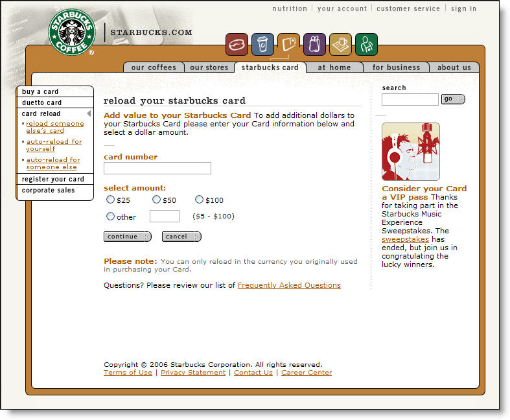Image resolution: width=510 pixels, height=420 pixels.
Task: Open buy a card menu item
Action: (x=54, y=92)
